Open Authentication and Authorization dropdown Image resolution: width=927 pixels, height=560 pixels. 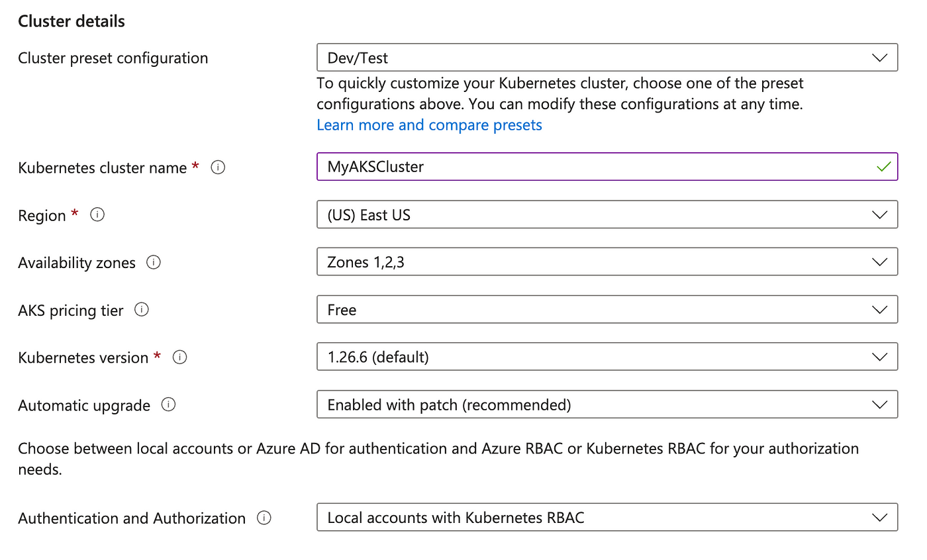(x=607, y=518)
